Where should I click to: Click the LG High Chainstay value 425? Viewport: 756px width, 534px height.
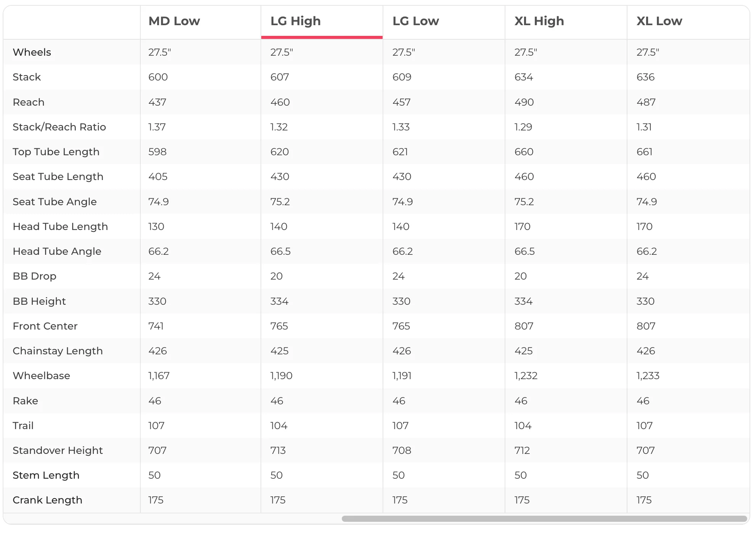pyautogui.click(x=279, y=351)
